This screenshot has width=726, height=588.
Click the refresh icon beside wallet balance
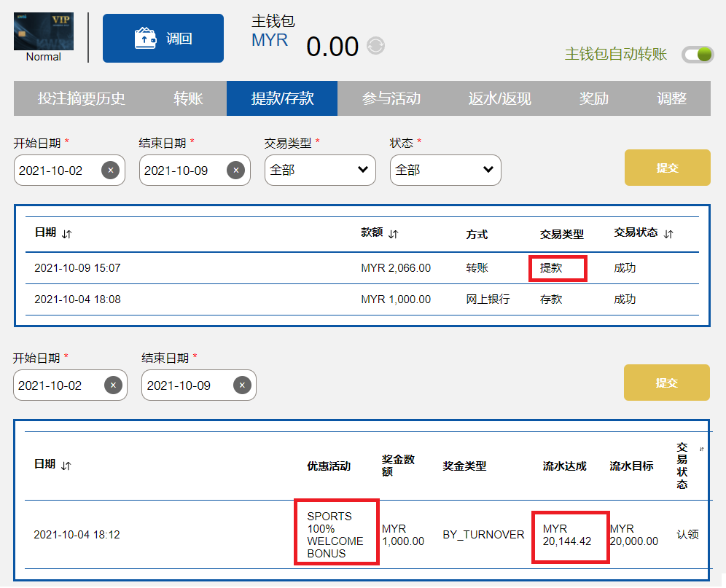[x=375, y=46]
